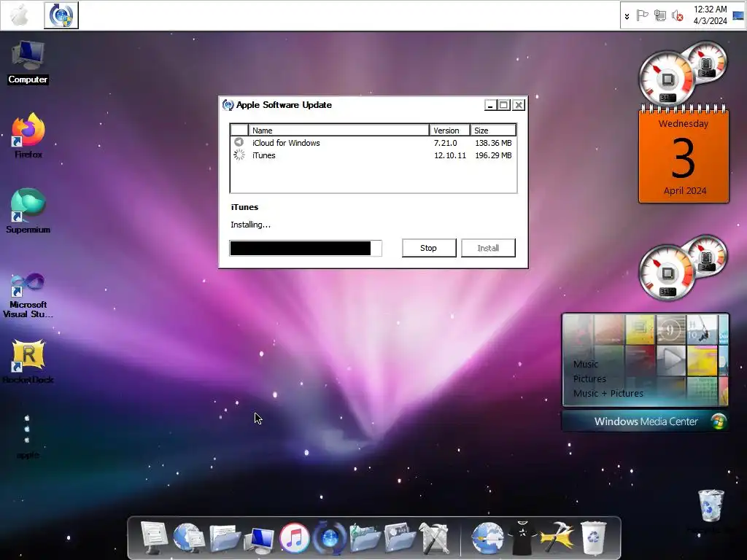
Task: Click the Stop button in Apple Software Update
Action: [x=429, y=248]
